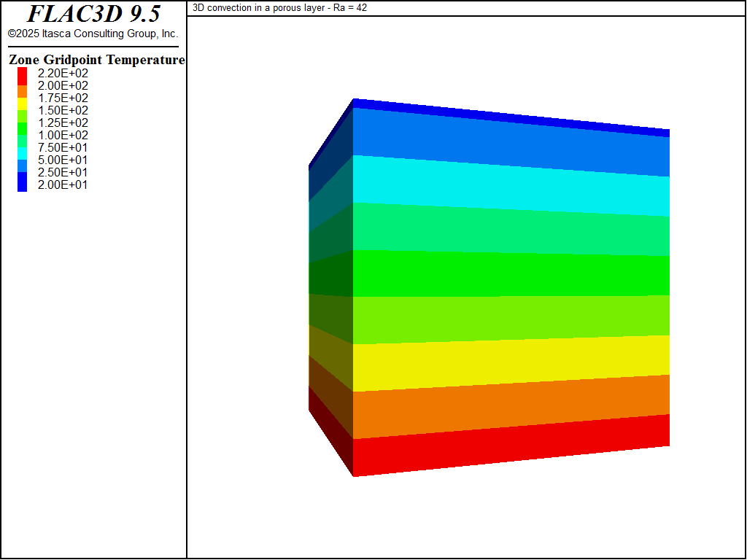Select the legend value 2.00E+02
The width and height of the screenshot is (747, 560).
click(x=63, y=86)
